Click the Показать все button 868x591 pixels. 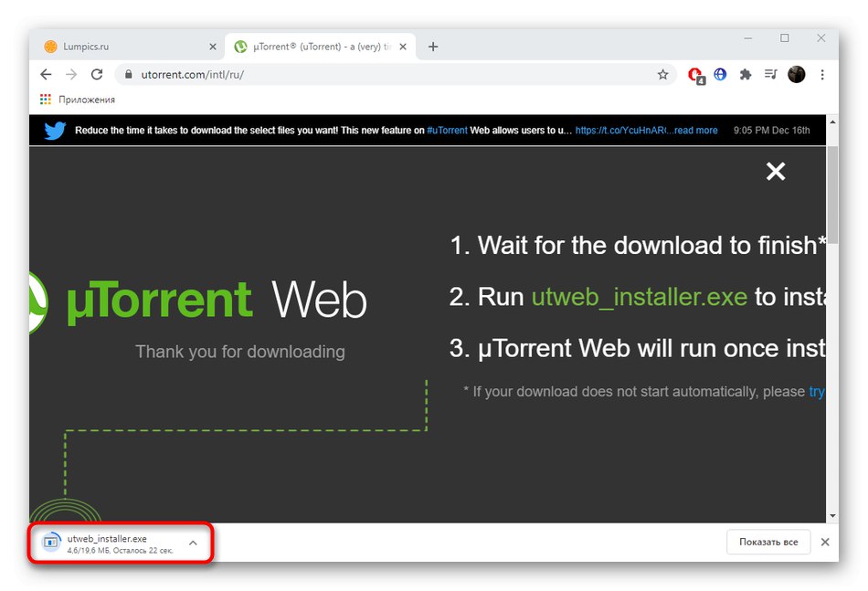[768, 543]
